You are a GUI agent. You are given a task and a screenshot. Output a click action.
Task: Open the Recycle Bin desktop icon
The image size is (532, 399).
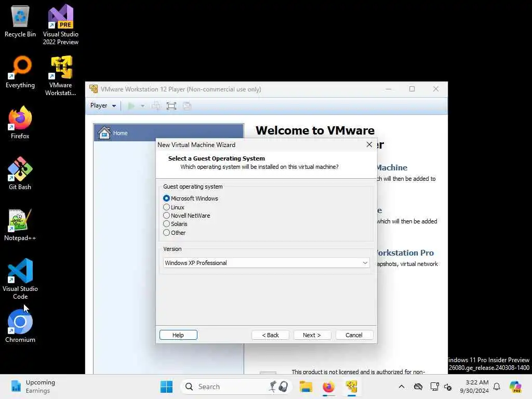[x=20, y=21]
